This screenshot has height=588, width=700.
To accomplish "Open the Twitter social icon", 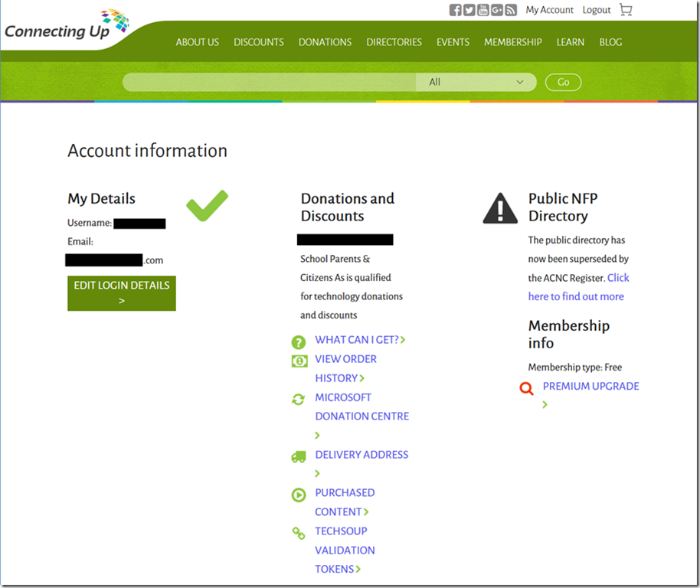I will click(469, 10).
